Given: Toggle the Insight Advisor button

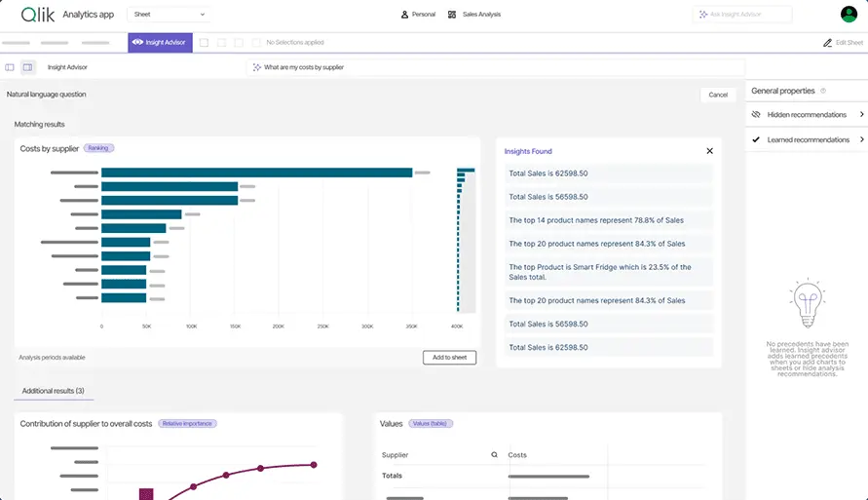Looking at the screenshot, I should point(160,43).
